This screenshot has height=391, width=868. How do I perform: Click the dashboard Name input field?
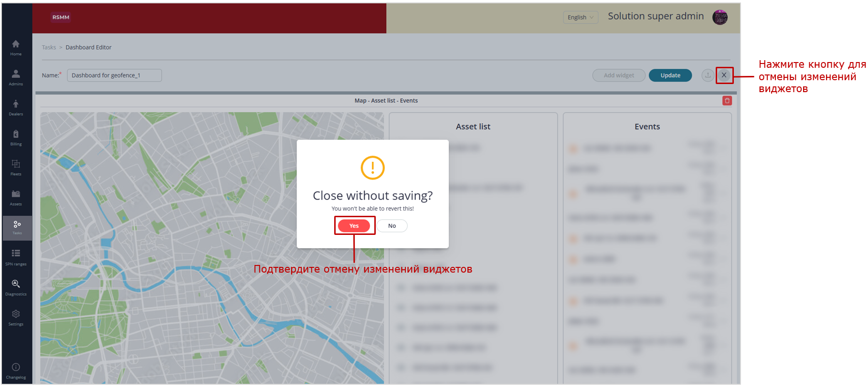tap(114, 75)
